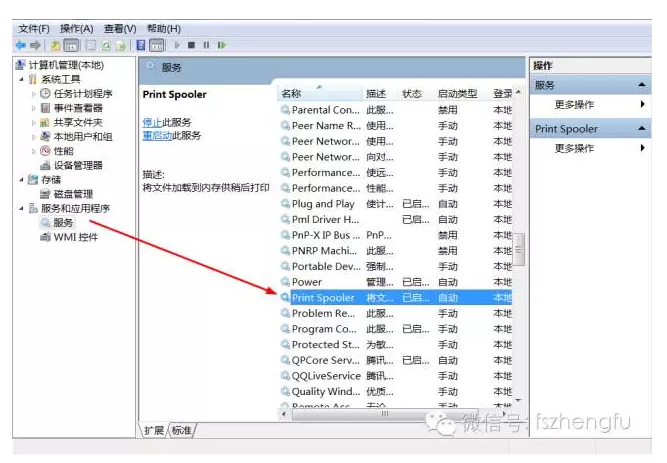Click the Stop Service square toolbar icon
This screenshot has height=463, width=667.
pyautogui.click(x=192, y=45)
